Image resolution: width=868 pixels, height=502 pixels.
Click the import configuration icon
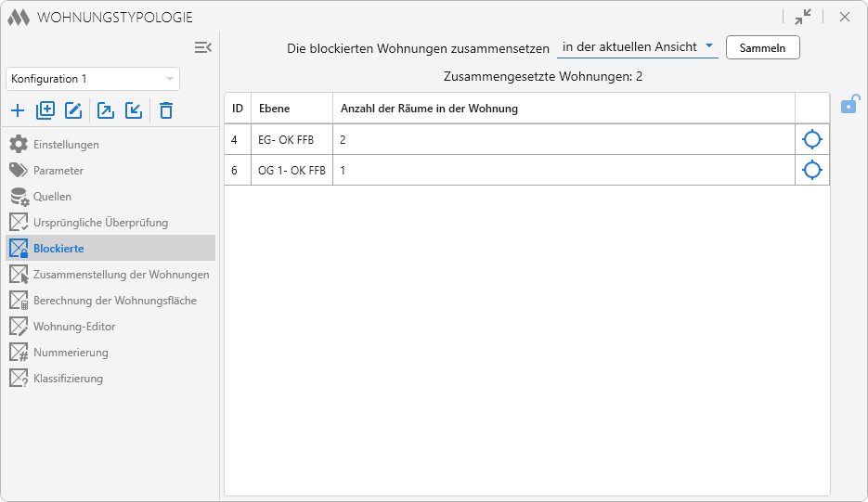pyautogui.click(x=134, y=111)
